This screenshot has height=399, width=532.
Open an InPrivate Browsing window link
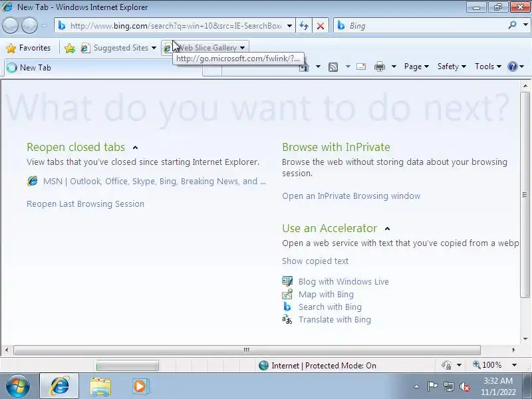point(351,196)
